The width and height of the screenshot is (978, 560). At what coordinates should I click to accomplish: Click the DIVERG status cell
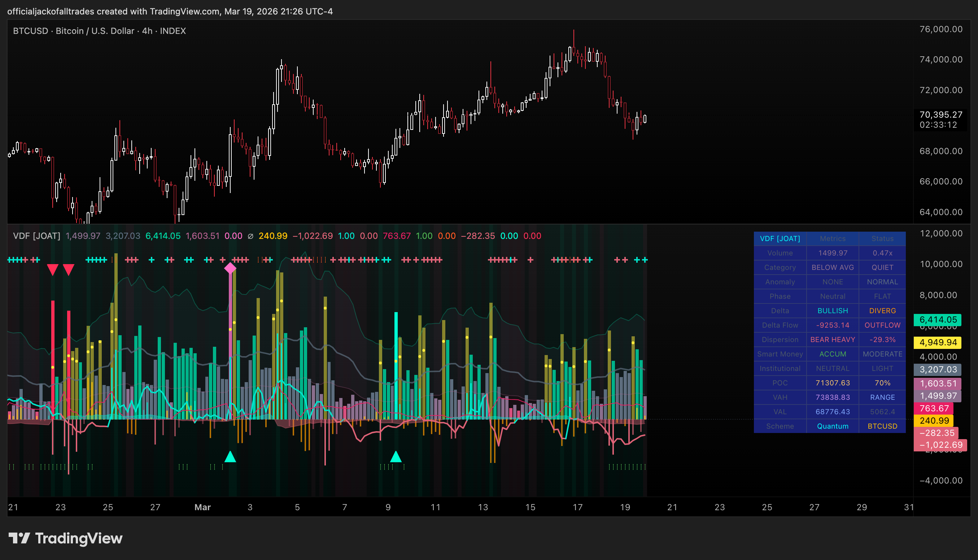882,311
